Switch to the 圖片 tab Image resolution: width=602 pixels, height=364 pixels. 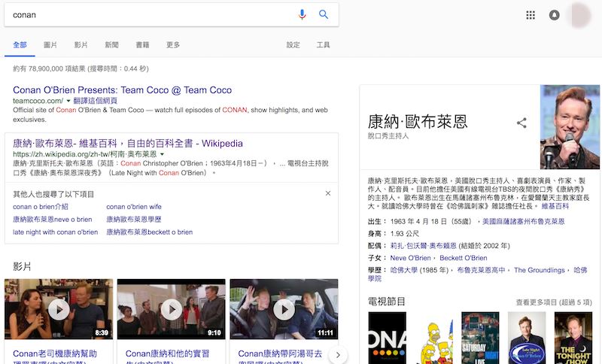click(50, 45)
